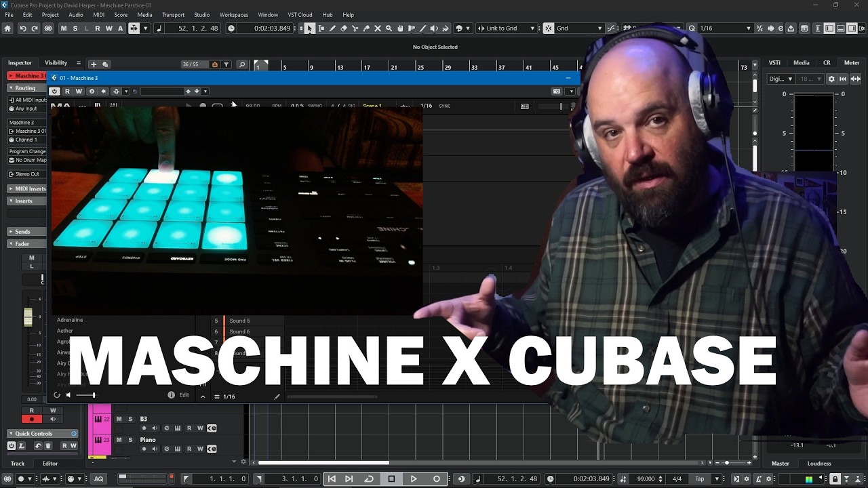Adjust the horizontal zoom slider
Screen dimensions: 868x488
coord(728,463)
